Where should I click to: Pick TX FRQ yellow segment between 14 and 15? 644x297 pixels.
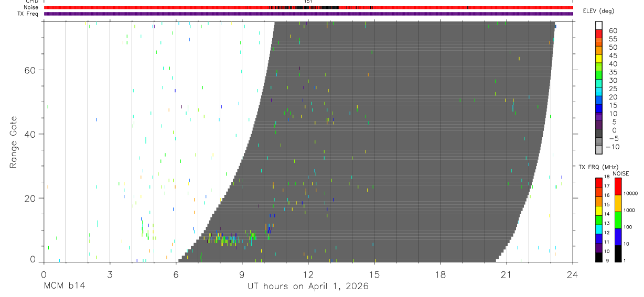pyautogui.click(x=599, y=211)
